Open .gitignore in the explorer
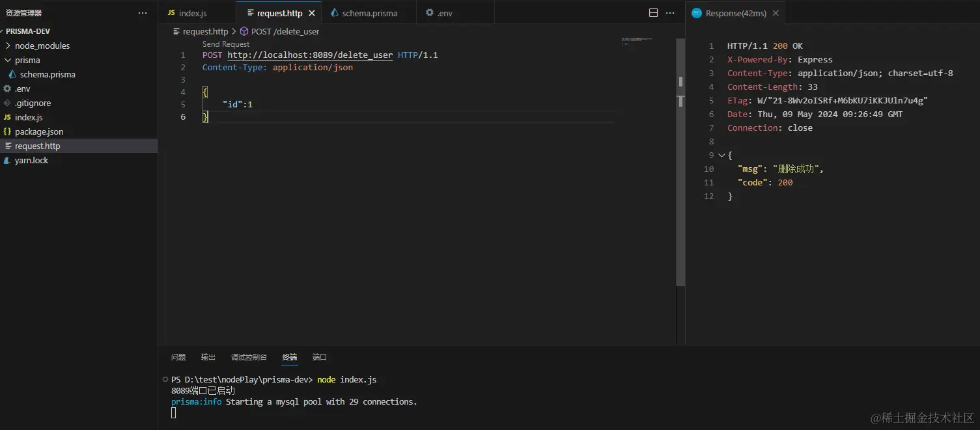The image size is (980, 430). click(33, 103)
